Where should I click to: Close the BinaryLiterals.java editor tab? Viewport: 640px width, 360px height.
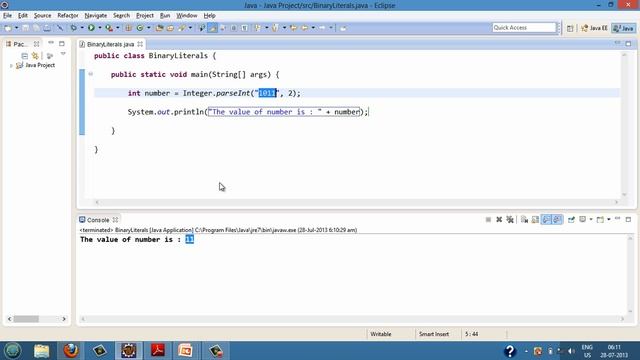click(x=140, y=44)
